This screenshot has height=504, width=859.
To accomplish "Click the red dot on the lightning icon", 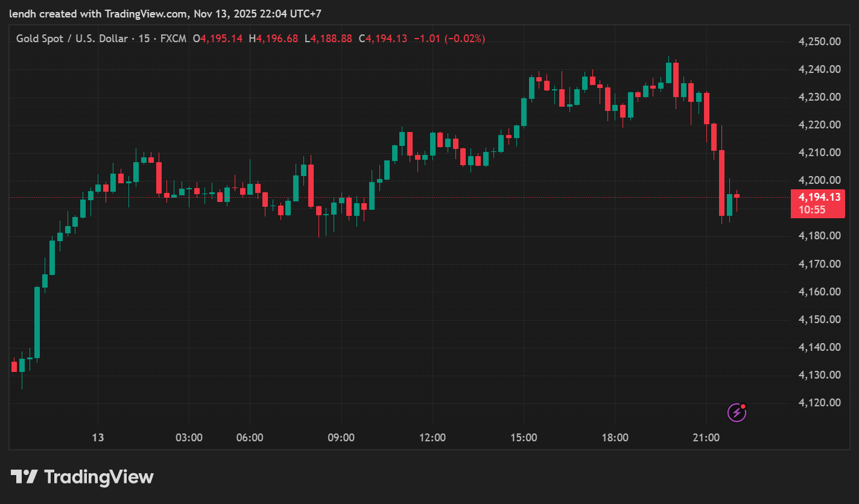I will (x=743, y=406).
